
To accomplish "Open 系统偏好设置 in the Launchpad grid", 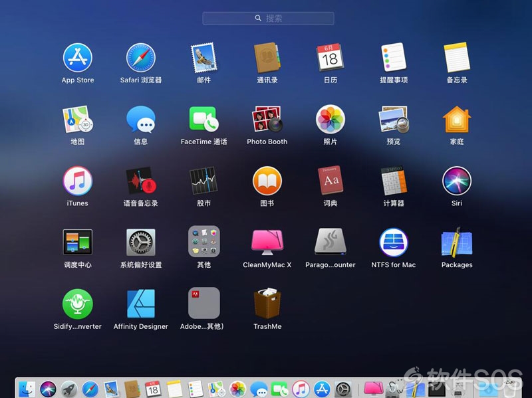I will click(x=141, y=242).
